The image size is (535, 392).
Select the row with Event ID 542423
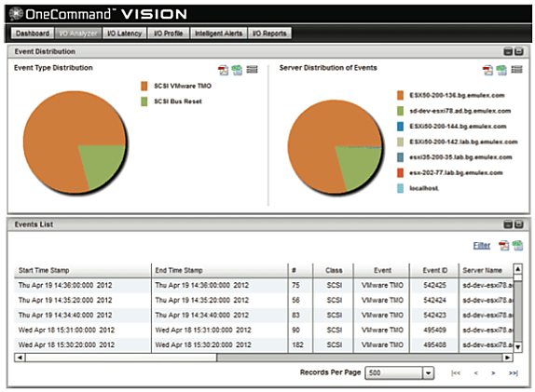coord(264,315)
